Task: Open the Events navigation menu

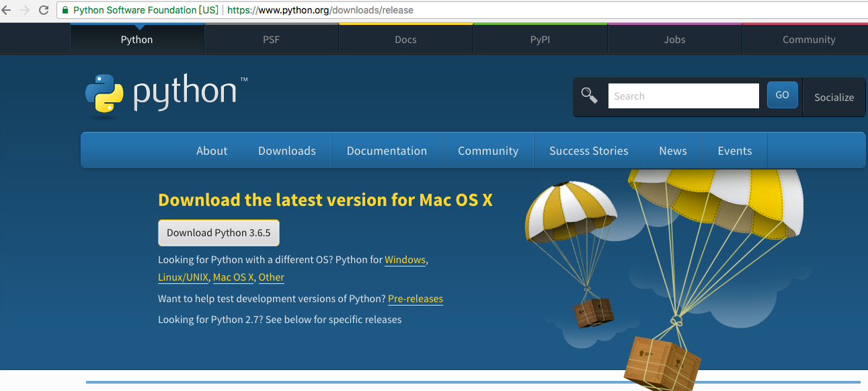Action: 735,151
